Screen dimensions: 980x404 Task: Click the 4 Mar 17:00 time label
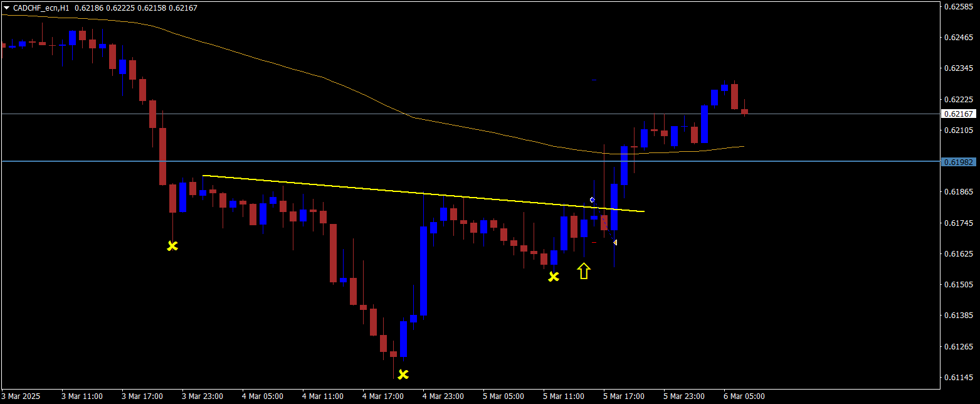383,396
